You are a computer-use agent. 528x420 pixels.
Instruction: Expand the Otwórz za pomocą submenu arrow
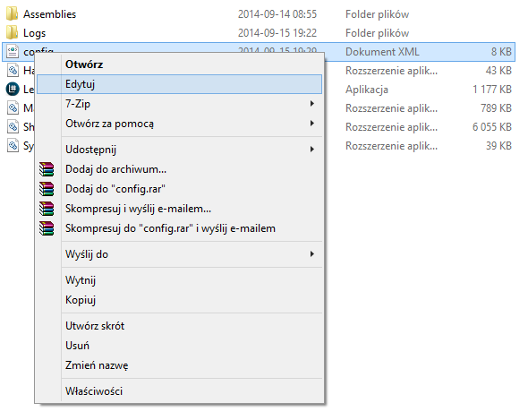pyautogui.click(x=312, y=124)
